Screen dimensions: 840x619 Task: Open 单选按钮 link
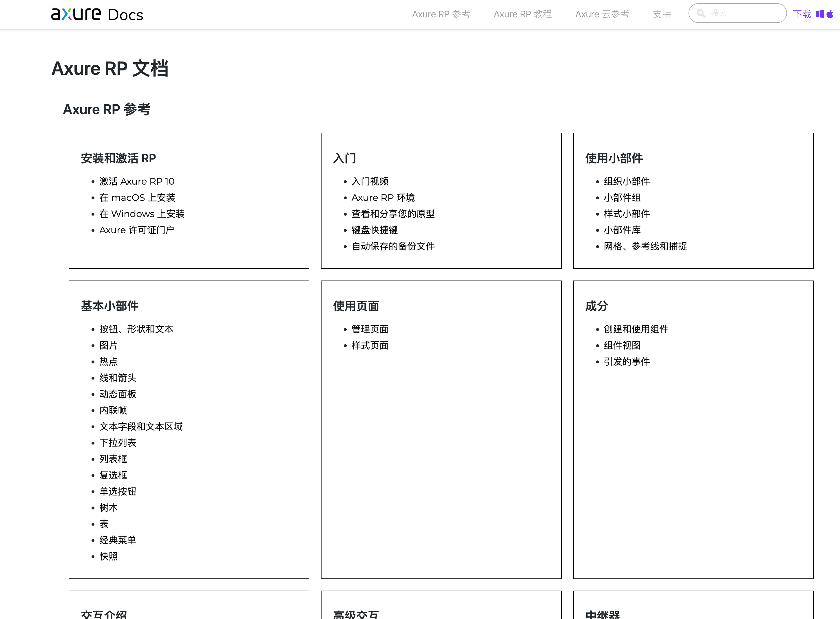click(118, 491)
